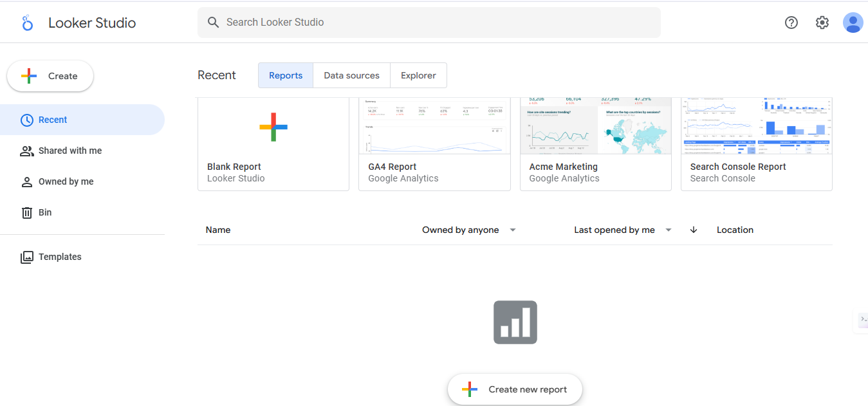Image resolution: width=868 pixels, height=406 pixels.
Task: Open the Owned by anyone dropdown
Action: [469, 230]
